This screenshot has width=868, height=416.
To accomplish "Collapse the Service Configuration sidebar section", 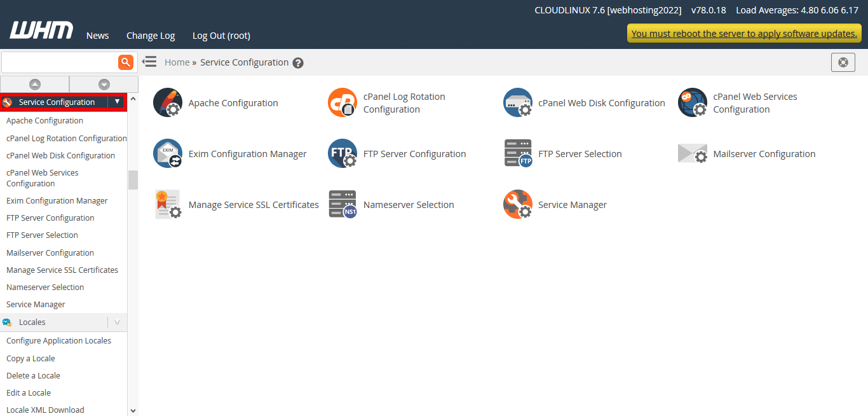I will click(117, 102).
